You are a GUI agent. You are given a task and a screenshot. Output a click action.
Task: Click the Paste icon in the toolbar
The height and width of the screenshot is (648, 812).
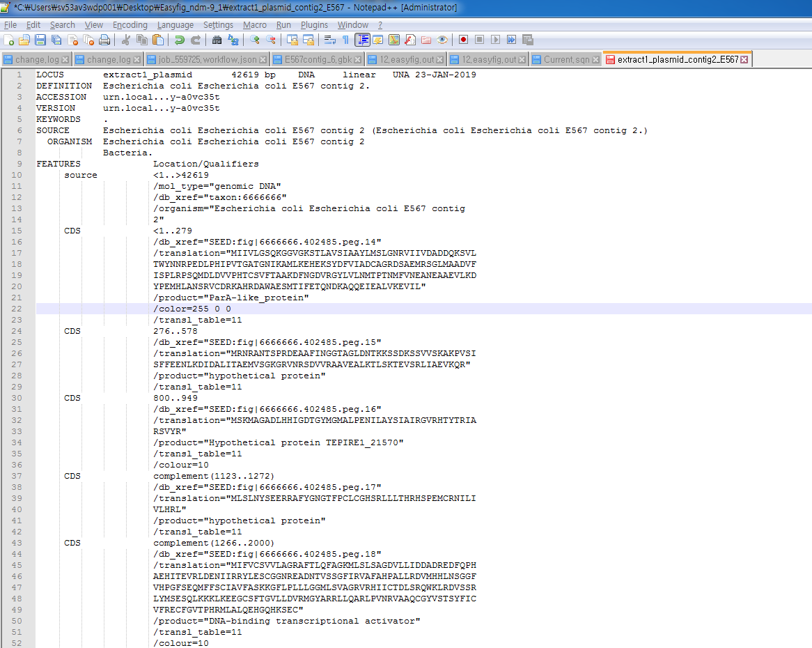157,39
